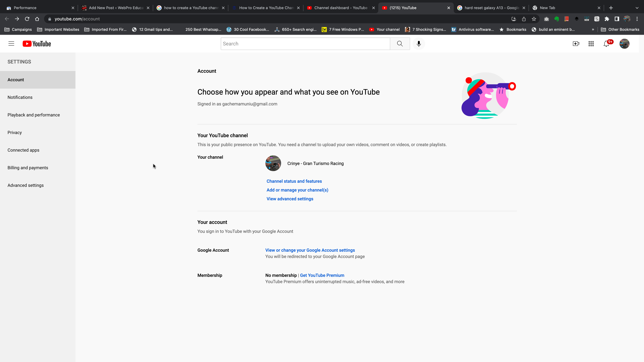
Task: Open Connected apps settings
Action: (38, 150)
